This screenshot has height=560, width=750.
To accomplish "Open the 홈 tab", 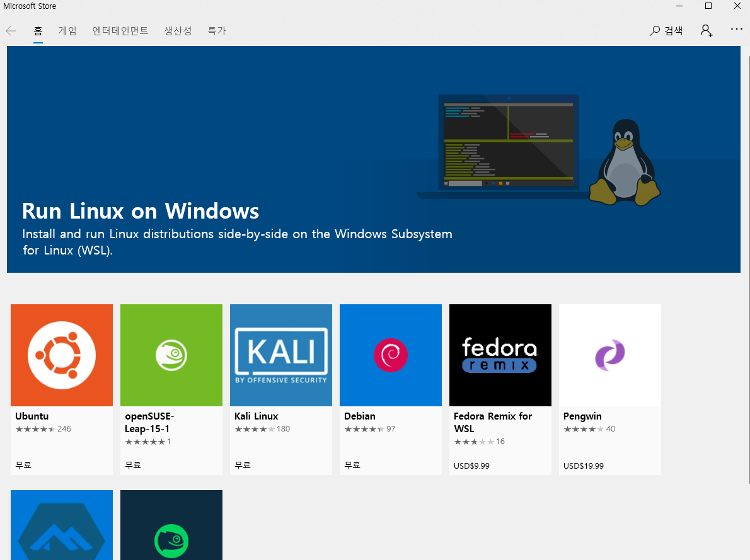I will coord(38,31).
